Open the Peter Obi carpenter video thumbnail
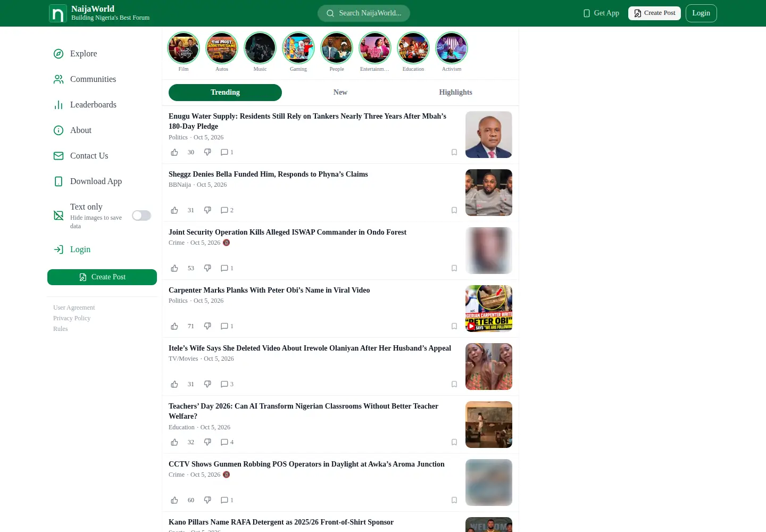The image size is (766, 532). pos(489,309)
